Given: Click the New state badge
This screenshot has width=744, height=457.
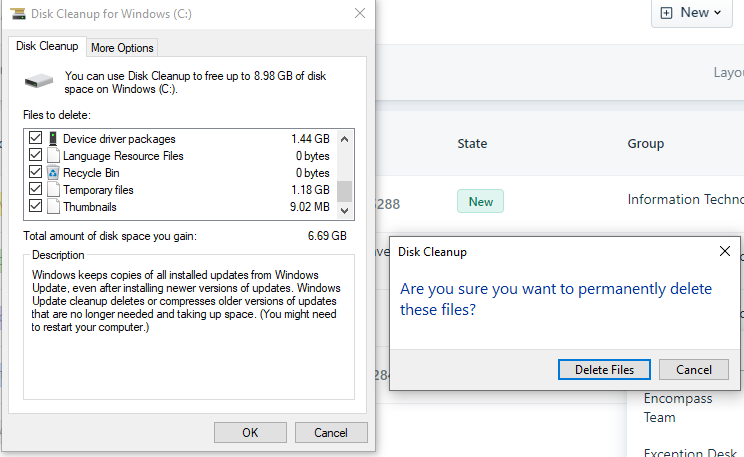Looking at the screenshot, I should (x=480, y=202).
